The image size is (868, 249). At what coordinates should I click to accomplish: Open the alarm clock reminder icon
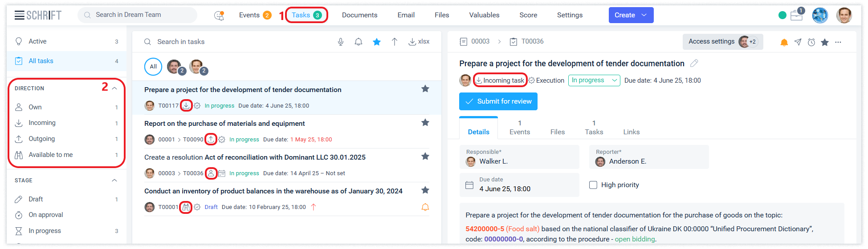[x=811, y=42]
